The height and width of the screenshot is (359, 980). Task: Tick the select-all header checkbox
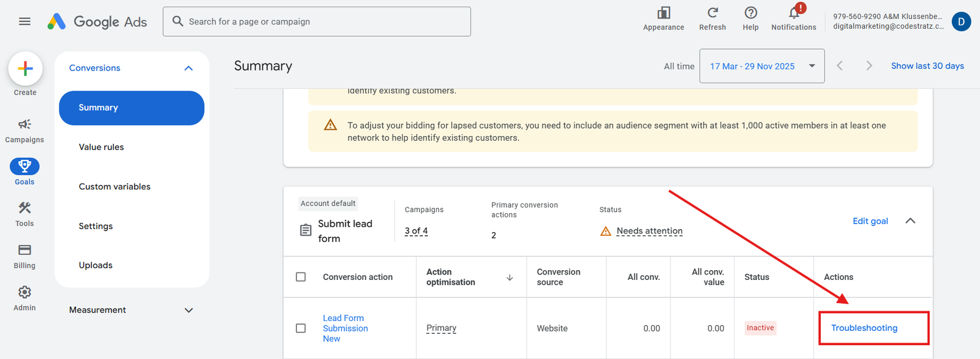301,277
